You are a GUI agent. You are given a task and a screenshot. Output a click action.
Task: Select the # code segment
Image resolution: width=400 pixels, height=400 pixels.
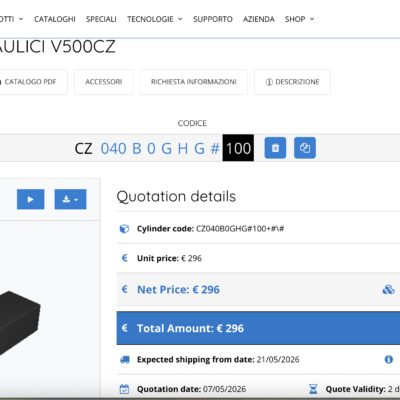[215, 148]
